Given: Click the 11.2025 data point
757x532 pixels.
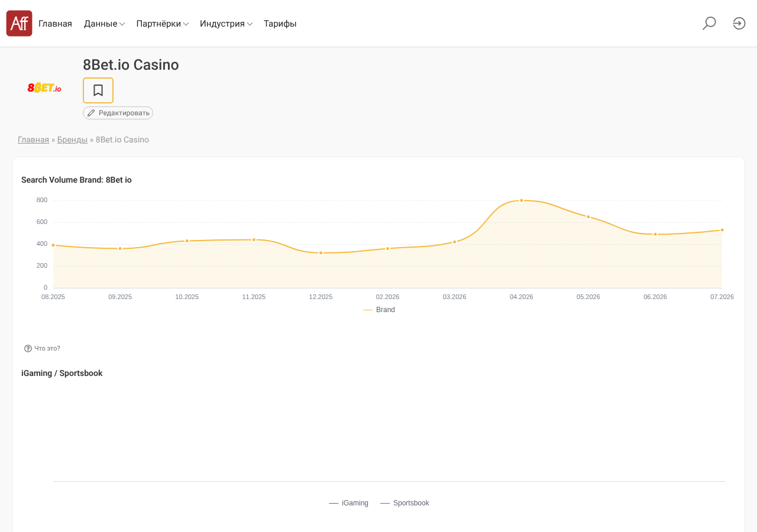Looking at the screenshot, I should click(x=254, y=239).
